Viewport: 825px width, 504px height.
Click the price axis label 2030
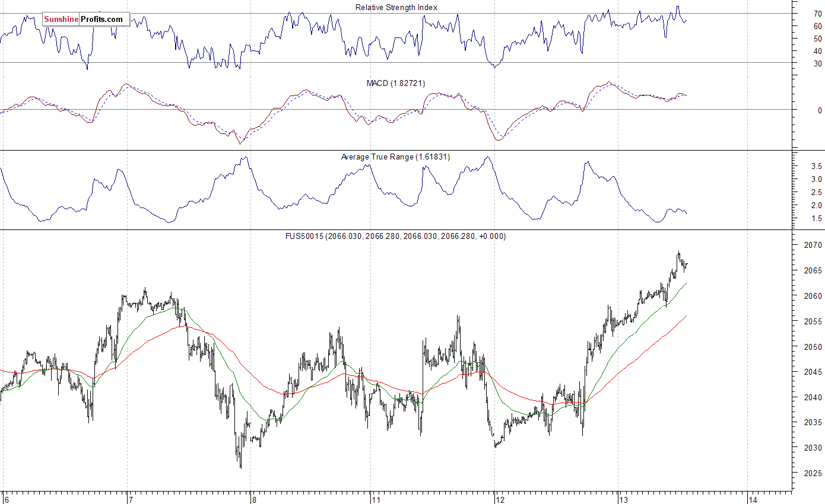pos(814,448)
